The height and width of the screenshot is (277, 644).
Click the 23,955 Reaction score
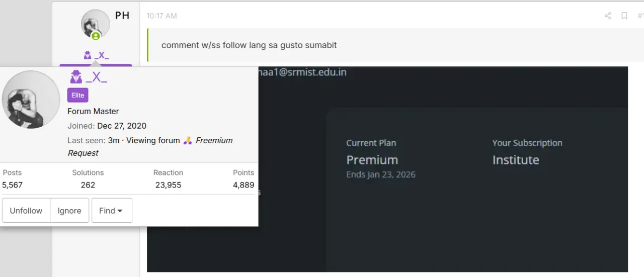[168, 185]
